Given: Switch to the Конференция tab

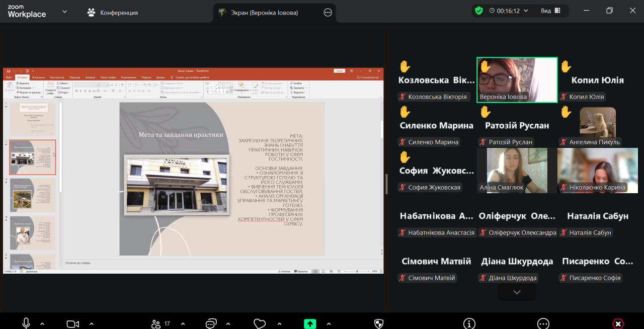Looking at the screenshot, I should tap(113, 12).
